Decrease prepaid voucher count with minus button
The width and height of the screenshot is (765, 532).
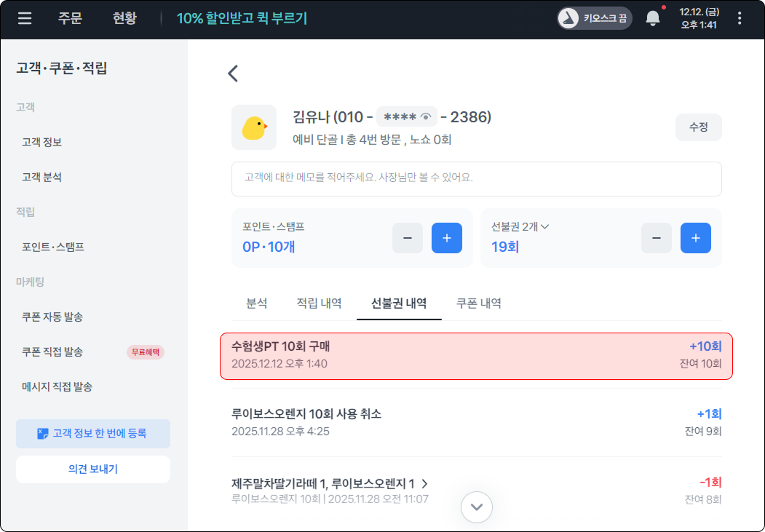click(657, 238)
